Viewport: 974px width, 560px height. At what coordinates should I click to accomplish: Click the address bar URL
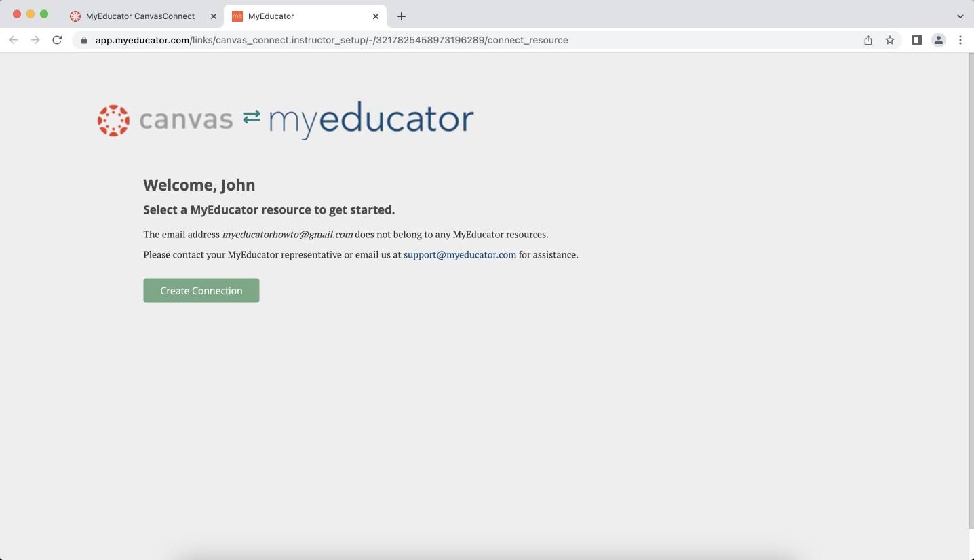pyautogui.click(x=332, y=40)
